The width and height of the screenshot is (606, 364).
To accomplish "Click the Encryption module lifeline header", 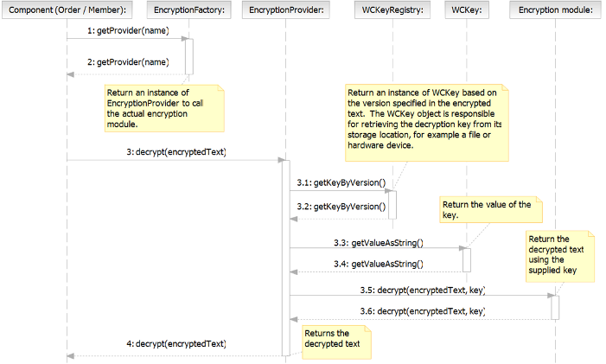I will coord(556,10).
